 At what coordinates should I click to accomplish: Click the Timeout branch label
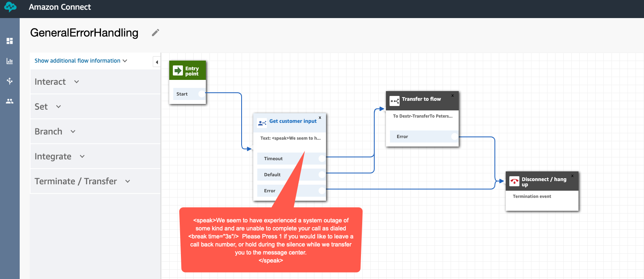[x=273, y=159]
